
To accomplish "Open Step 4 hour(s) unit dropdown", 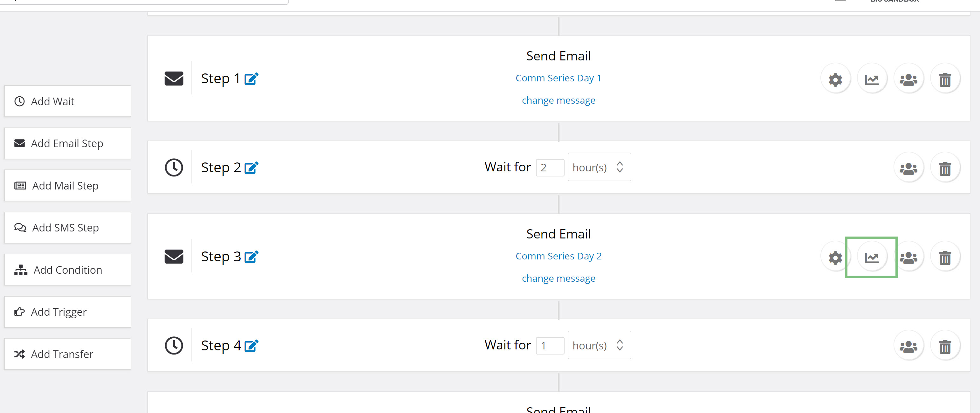I will pyautogui.click(x=599, y=345).
